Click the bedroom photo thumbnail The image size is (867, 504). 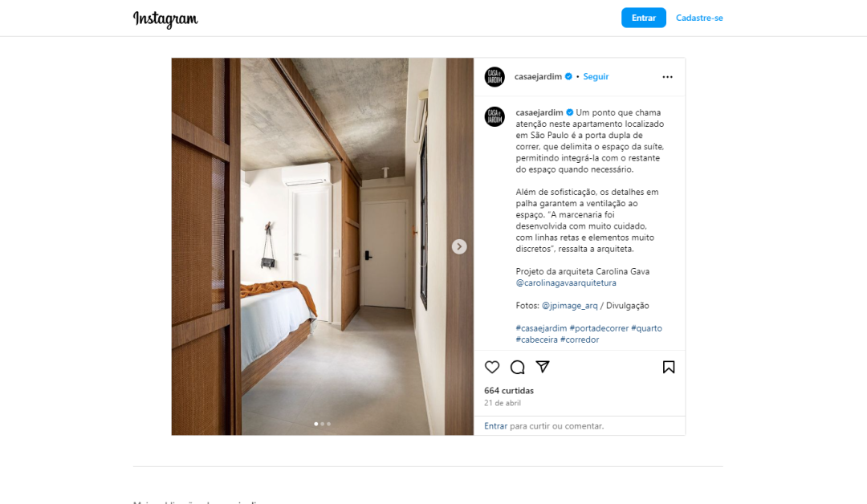(323, 246)
